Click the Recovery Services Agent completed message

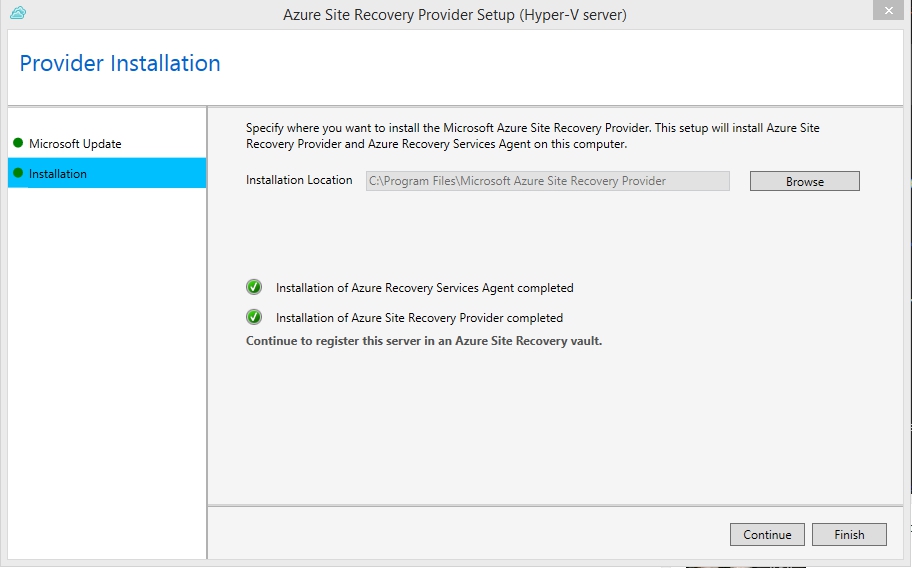click(x=424, y=288)
